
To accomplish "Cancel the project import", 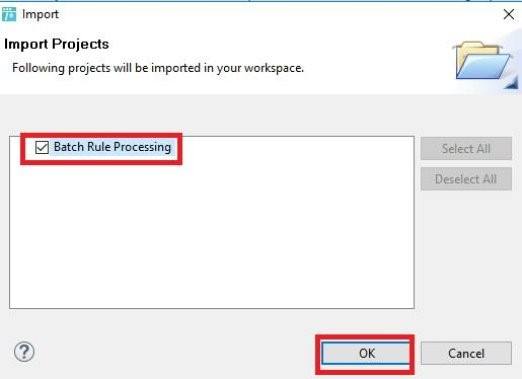I will tap(466, 353).
